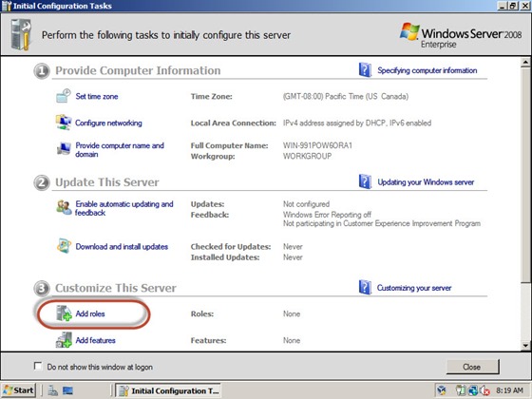
Task: Enable Do not show this window at logon
Action: click(38, 366)
